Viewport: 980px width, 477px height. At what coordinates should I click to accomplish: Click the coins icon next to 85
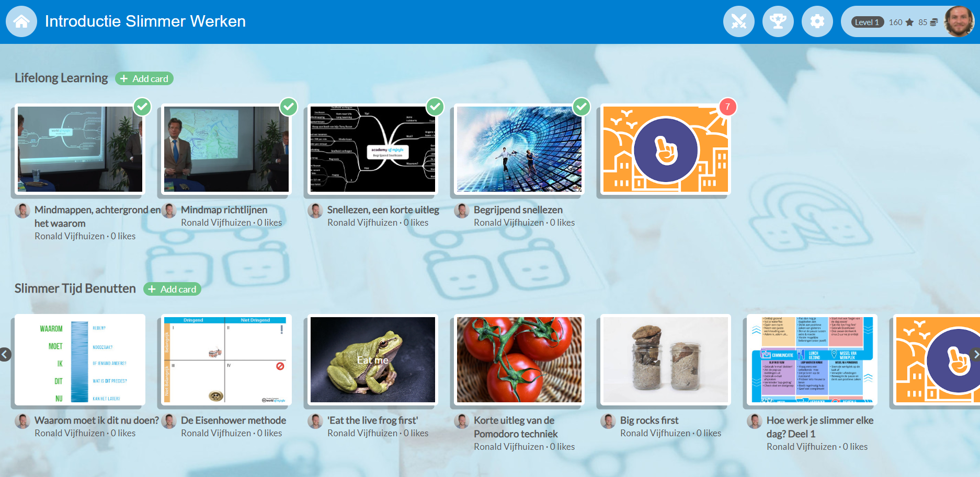pos(934,22)
